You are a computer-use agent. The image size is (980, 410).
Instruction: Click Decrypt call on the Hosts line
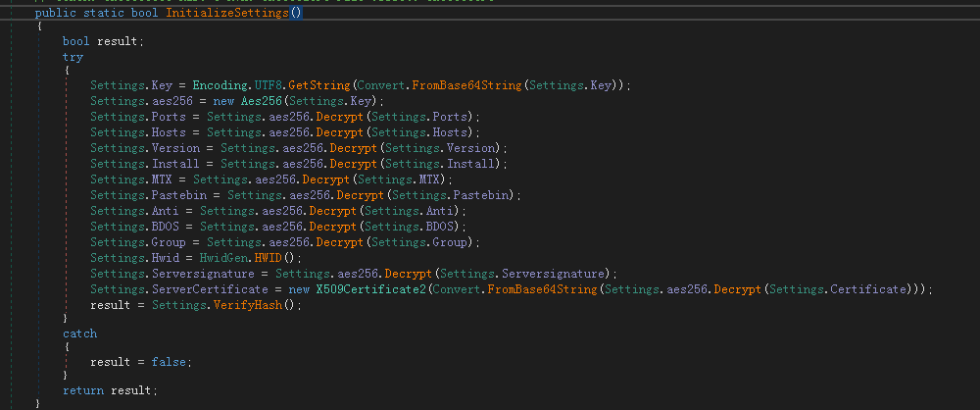coord(336,132)
